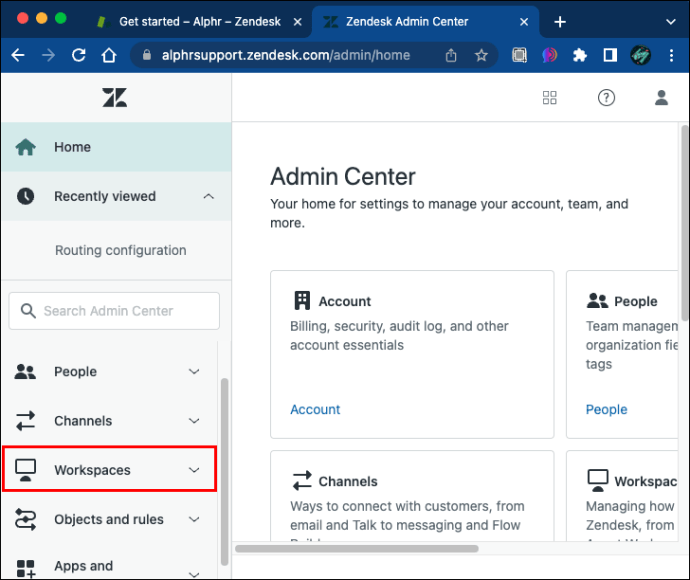
Task: Click the Home house icon in sidebar
Action: pyautogui.click(x=26, y=147)
